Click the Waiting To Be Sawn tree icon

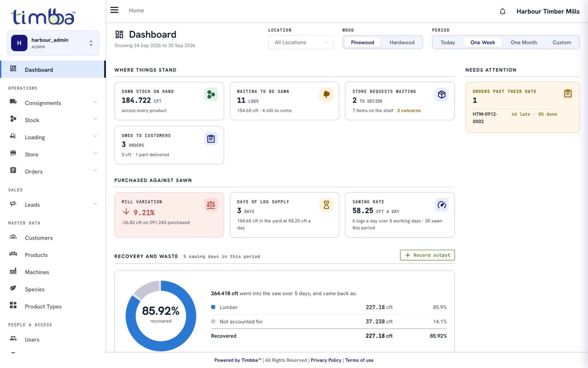(x=326, y=95)
